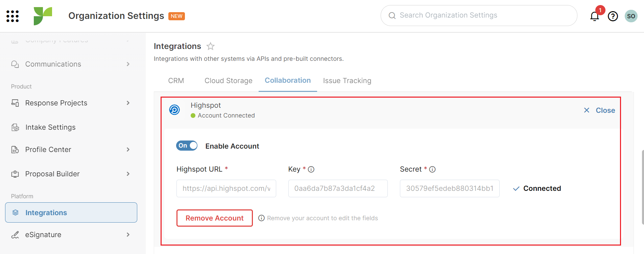Click the Highspot integration title
Viewport: 644px width, 254px height.
pyautogui.click(x=206, y=105)
